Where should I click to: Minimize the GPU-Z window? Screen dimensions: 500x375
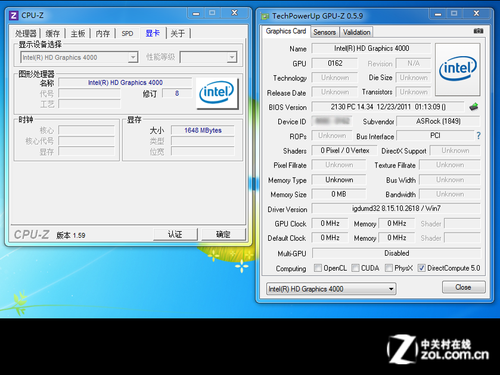tap(438, 14)
